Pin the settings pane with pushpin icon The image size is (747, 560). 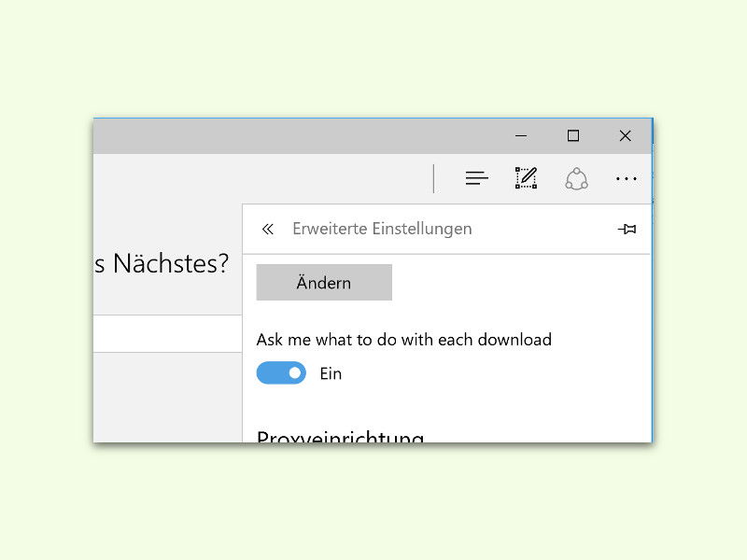point(627,229)
